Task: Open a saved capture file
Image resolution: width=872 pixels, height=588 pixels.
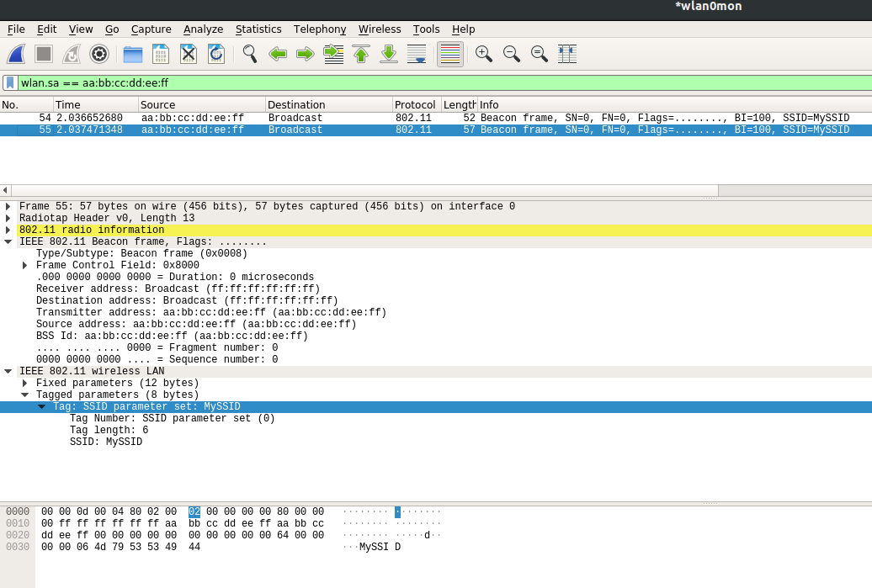Action: pyautogui.click(x=131, y=54)
